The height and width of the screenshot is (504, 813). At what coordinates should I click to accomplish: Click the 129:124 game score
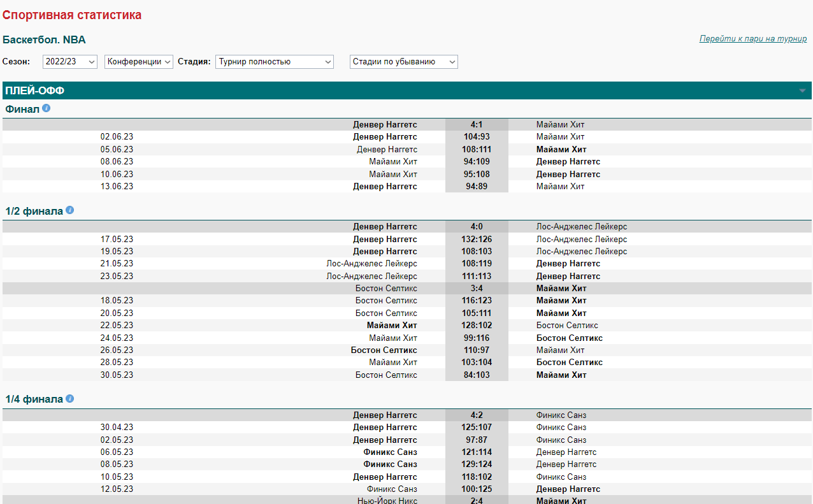[x=477, y=464]
